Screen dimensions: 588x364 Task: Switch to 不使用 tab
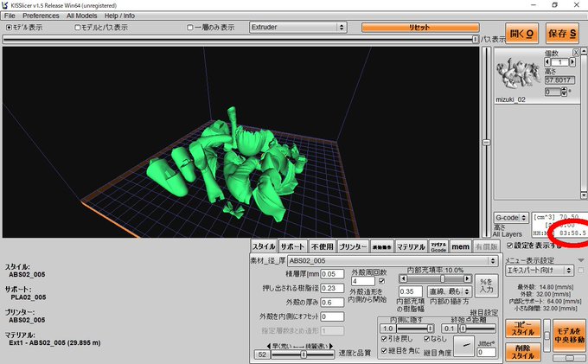(x=323, y=246)
